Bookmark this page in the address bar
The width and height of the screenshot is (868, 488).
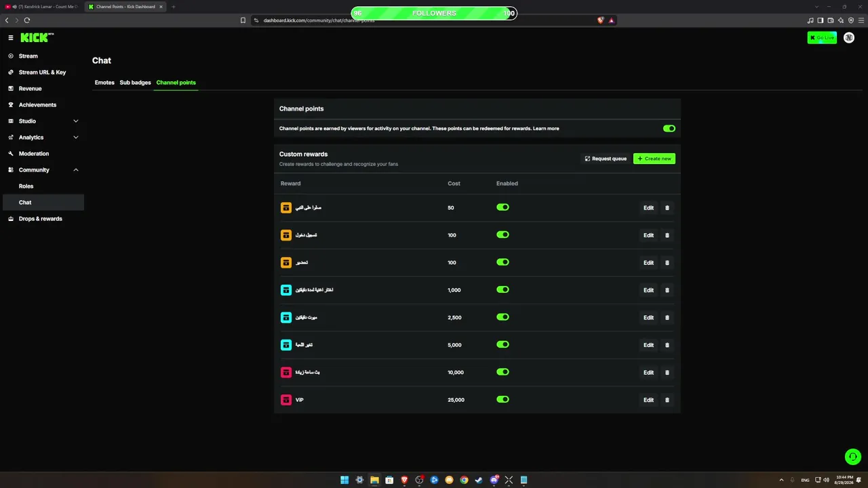tap(243, 20)
